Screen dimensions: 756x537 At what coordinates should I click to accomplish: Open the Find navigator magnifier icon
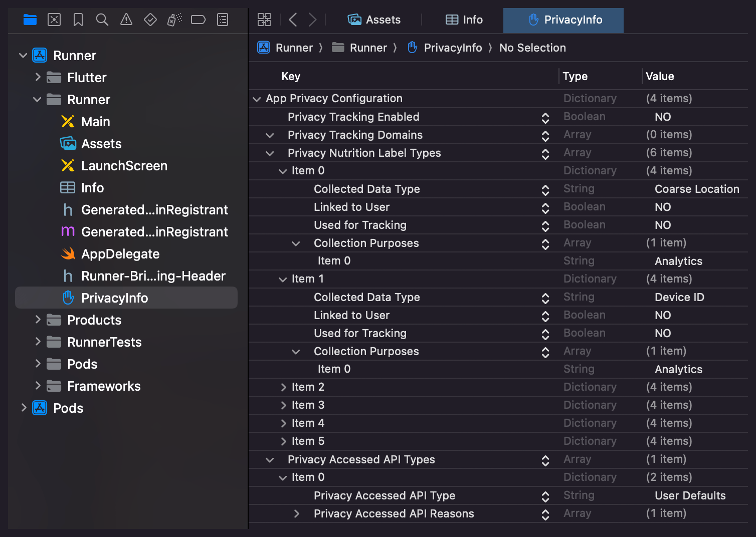click(x=102, y=20)
